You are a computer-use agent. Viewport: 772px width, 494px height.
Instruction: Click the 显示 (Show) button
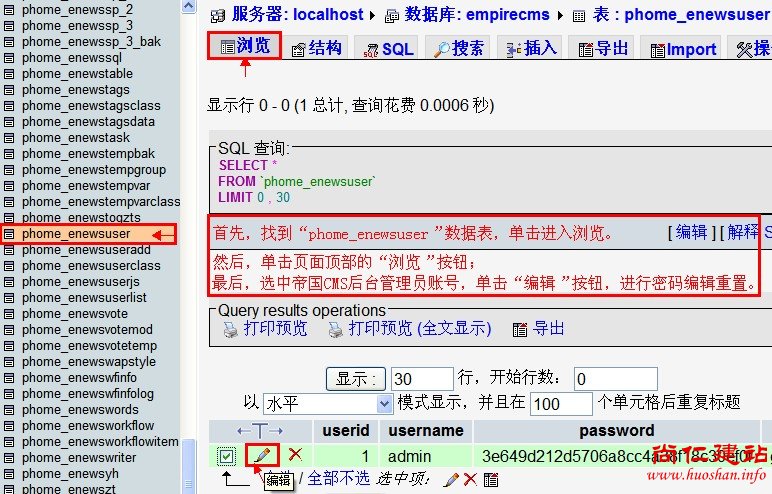point(355,379)
